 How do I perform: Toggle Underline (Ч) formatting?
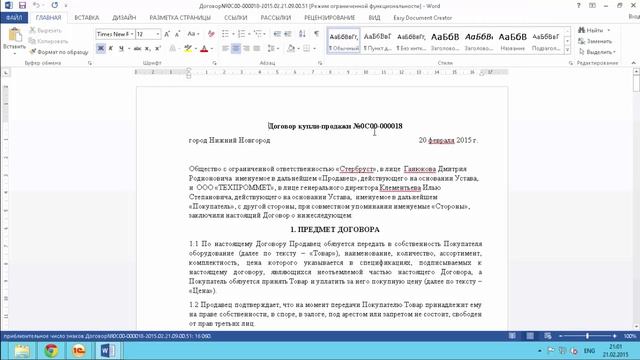(x=121, y=49)
